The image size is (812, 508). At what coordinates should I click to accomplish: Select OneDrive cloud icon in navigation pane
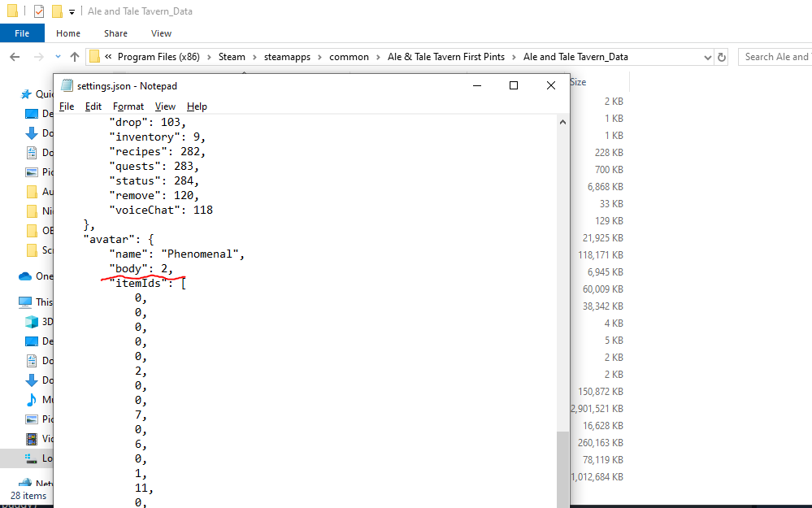[x=25, y=276]
